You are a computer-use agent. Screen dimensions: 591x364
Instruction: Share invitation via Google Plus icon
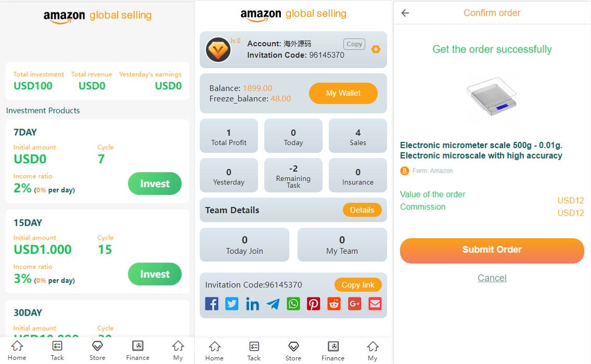[355, 304]
